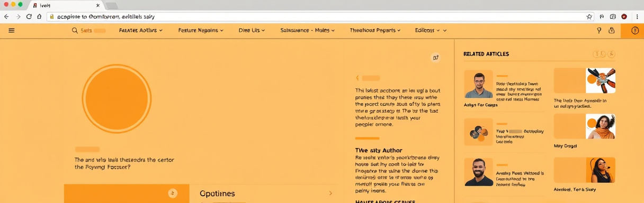Viewport: 644px width, 203px height.
Task: Click the last circular icon beside Related Articles heading
Action: tap(612, 54)
